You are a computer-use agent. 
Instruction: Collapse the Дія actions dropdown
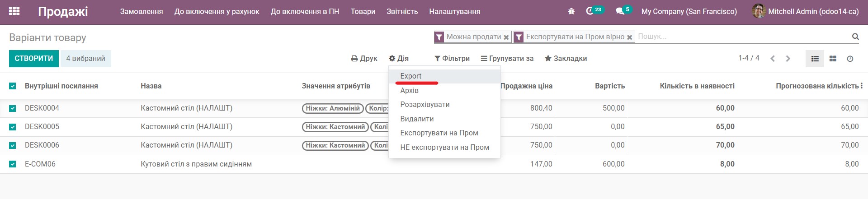[x=399, y=59]
